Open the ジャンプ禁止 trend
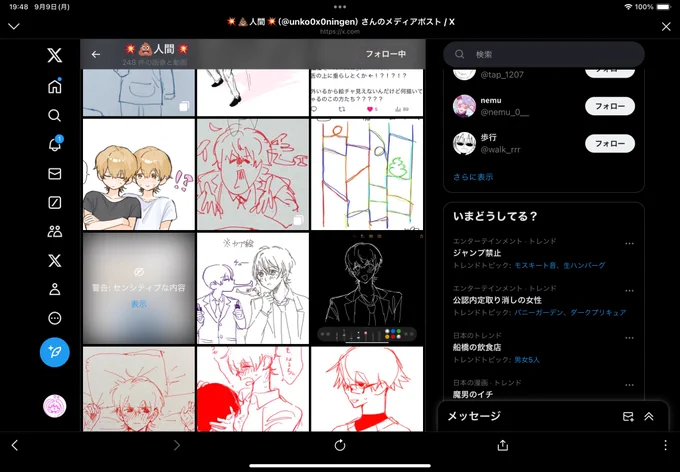This screenshot has height=472, width=680. tap(477, 253)
